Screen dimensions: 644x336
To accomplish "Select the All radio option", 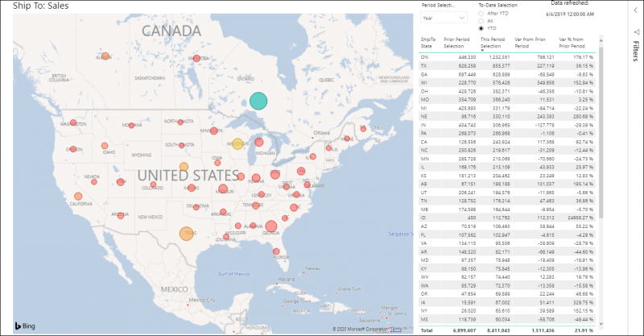I will point(481,21).
